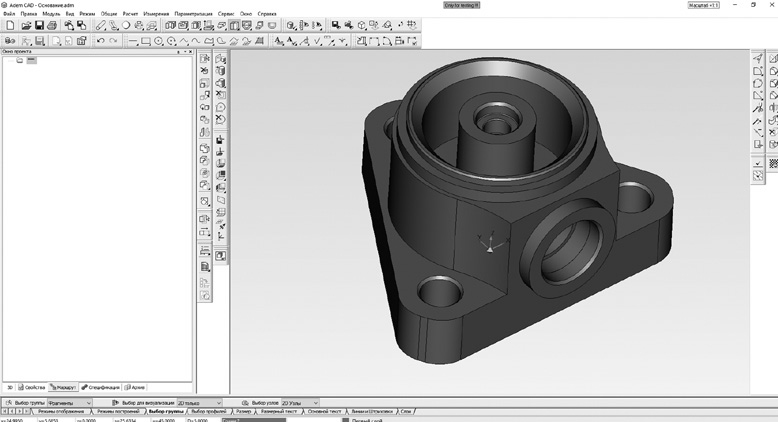Click the Undo arrow icon
The height and width of the screenshot is (422, 778).
click(101, 41)
